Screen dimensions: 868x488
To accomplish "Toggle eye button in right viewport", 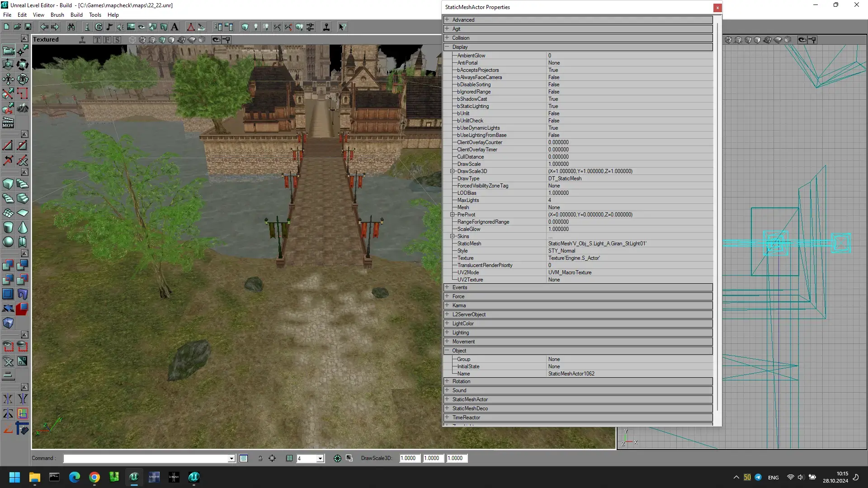I will tap(802, 40).
